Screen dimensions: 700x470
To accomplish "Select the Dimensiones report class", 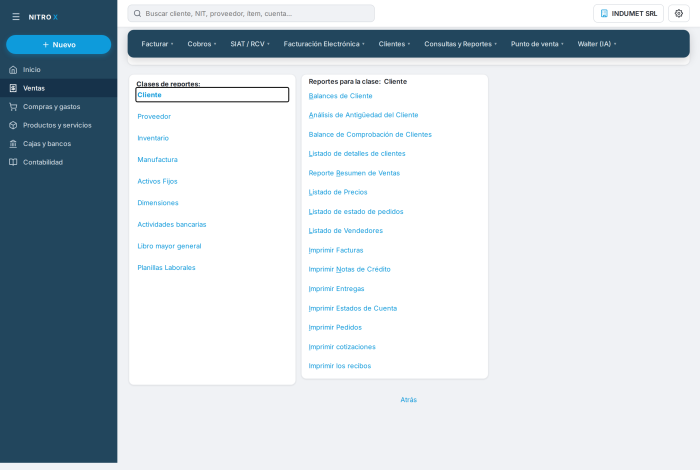I will 158,203.
